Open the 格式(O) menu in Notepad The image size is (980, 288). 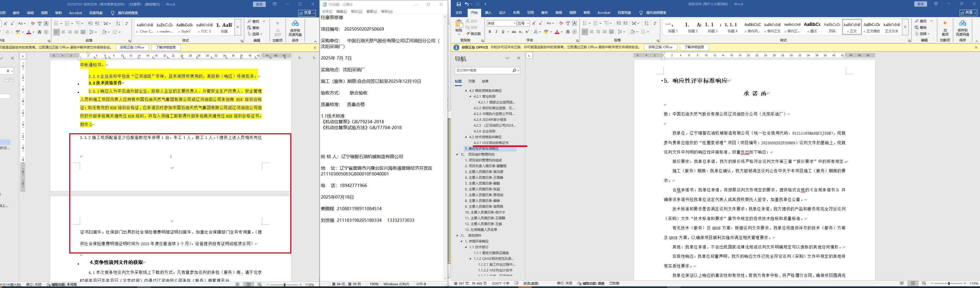(356, 11)
